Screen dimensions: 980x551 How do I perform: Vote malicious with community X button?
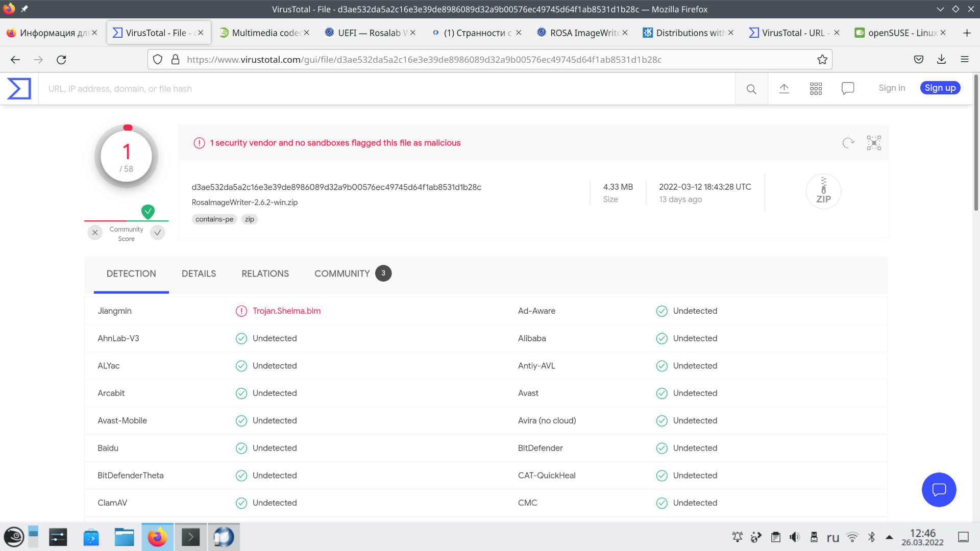tap(95, 233)
